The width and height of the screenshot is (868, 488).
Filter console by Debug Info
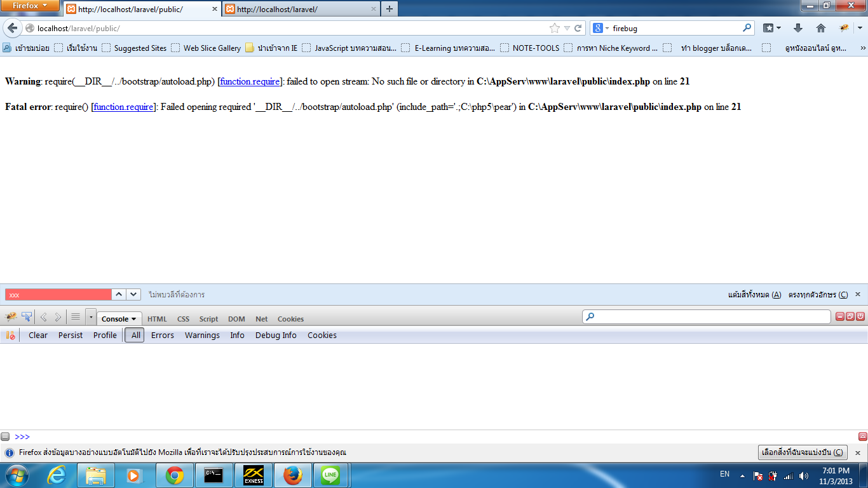tap(276, 335)
